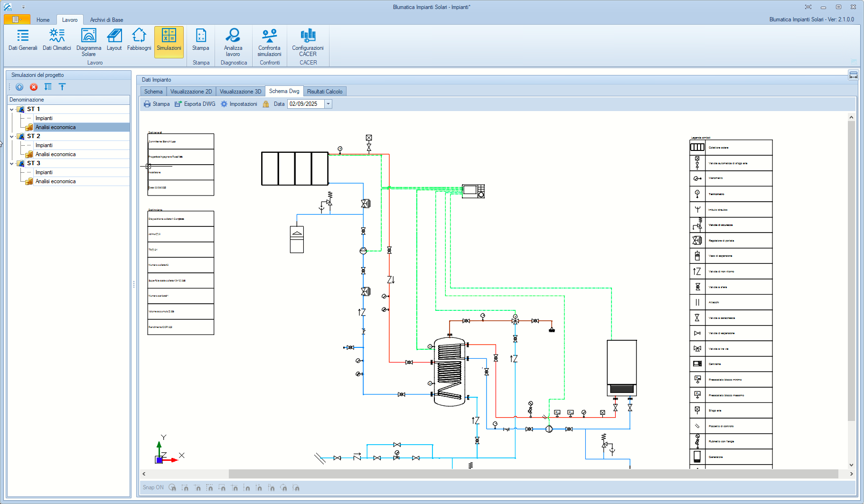The height and width of the screenshot is (504, 864).
Task: Open the Archivi di Base ribbon tab
Action: click(106, 20)
